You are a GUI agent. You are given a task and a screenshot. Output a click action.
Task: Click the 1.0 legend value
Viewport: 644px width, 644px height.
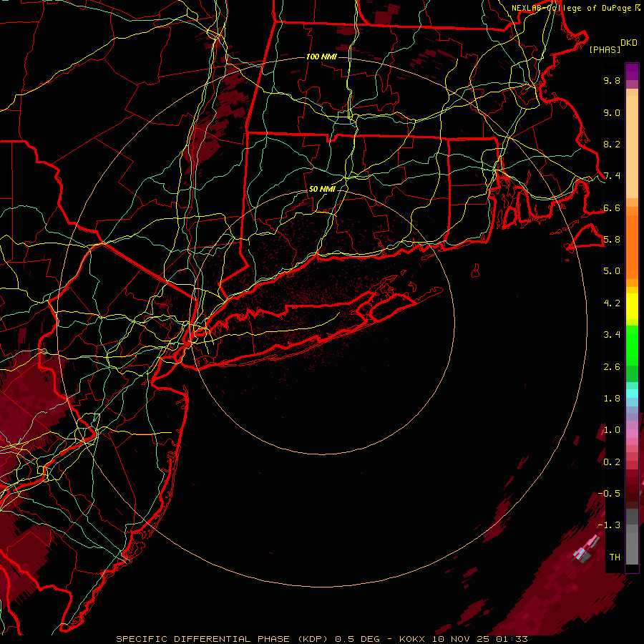612,430
